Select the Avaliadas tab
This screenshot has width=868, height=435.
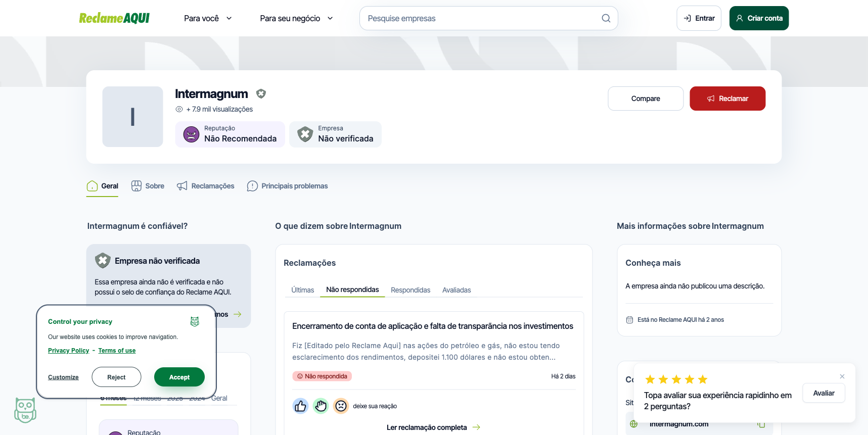tap(456, 290)
